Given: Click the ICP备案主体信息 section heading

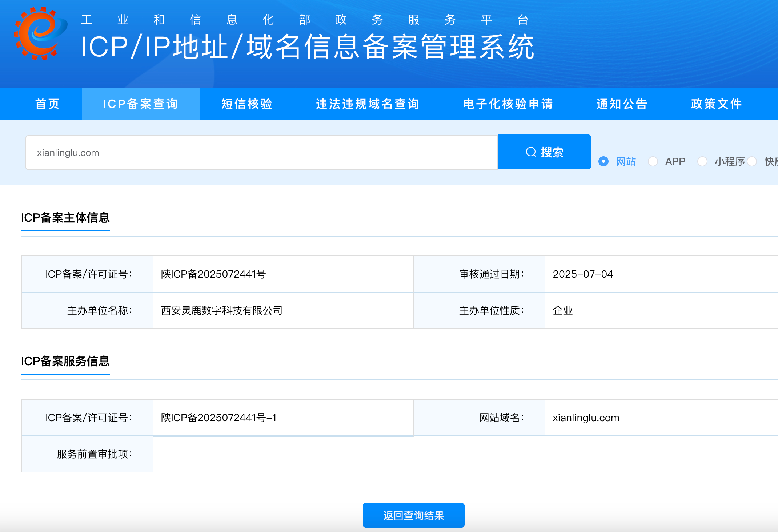Looking at the screenshot, I should click(x=65, y=218).
